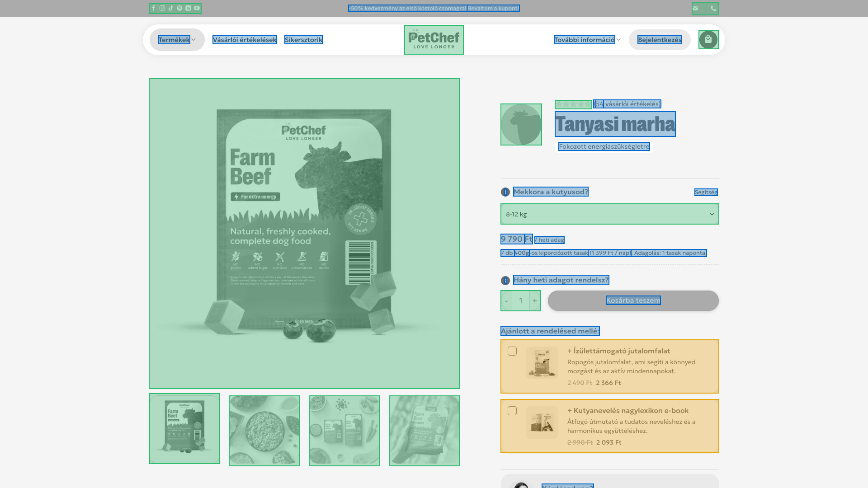Open the TikTok social icon
The image size is (868, 488).
171,8
